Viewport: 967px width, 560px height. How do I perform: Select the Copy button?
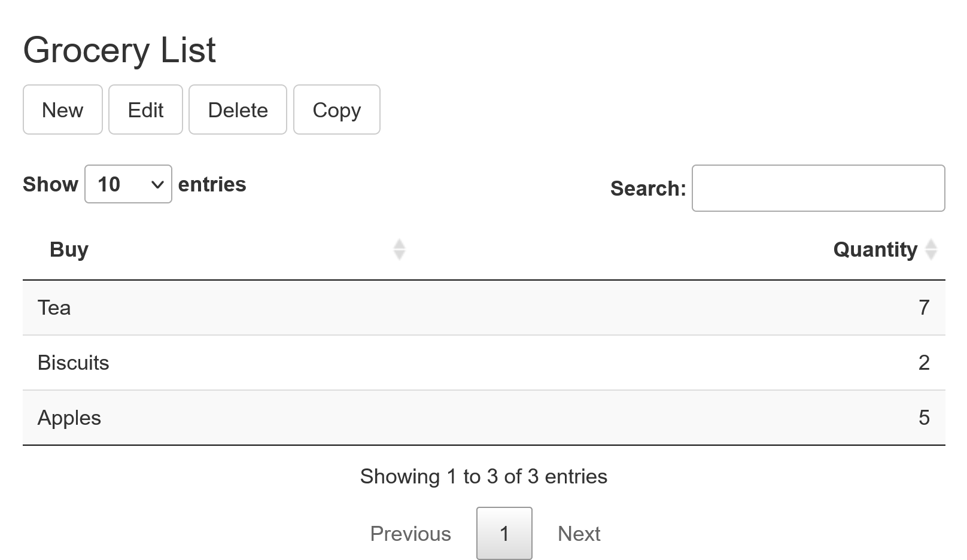(336, 109)
